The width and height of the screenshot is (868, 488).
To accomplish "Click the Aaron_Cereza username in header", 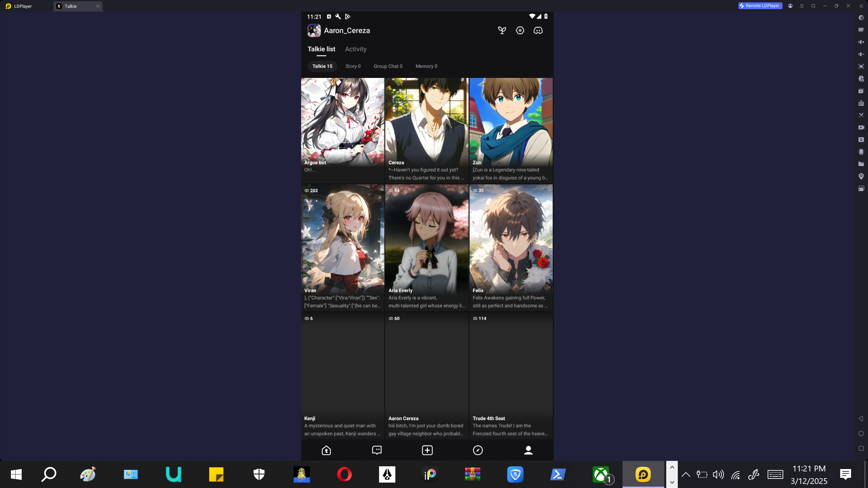I will (x=347, y=30).
